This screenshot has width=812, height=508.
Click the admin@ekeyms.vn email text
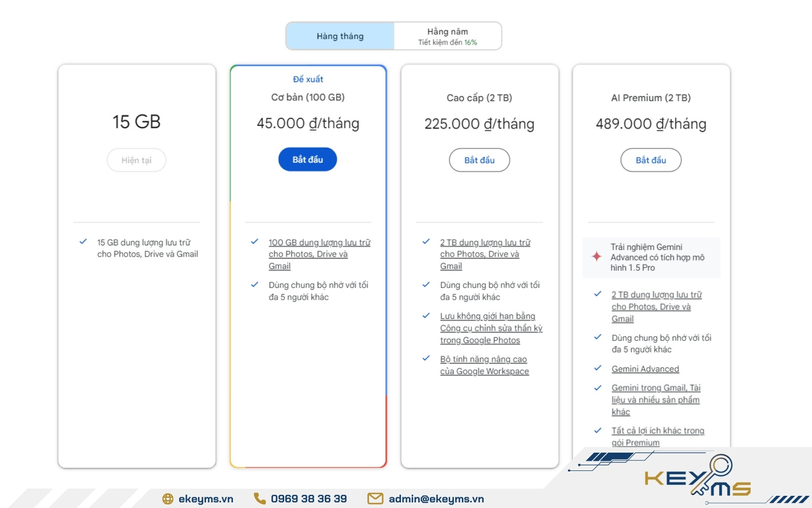tap(436, 499)
